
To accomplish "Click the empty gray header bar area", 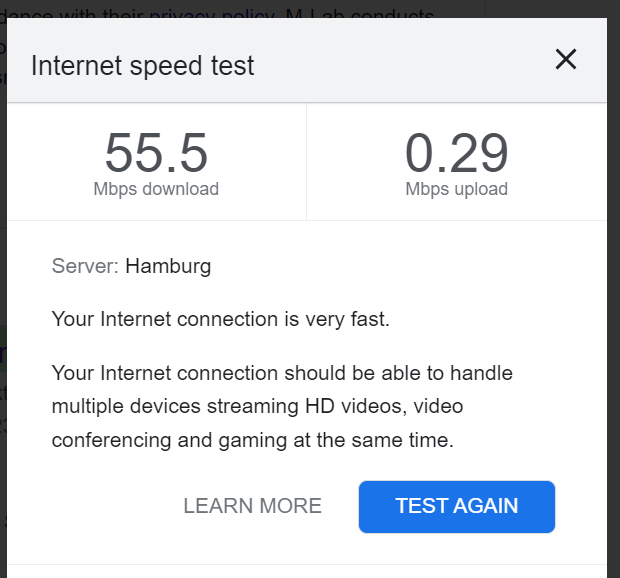I will click(x=400, y=66).
